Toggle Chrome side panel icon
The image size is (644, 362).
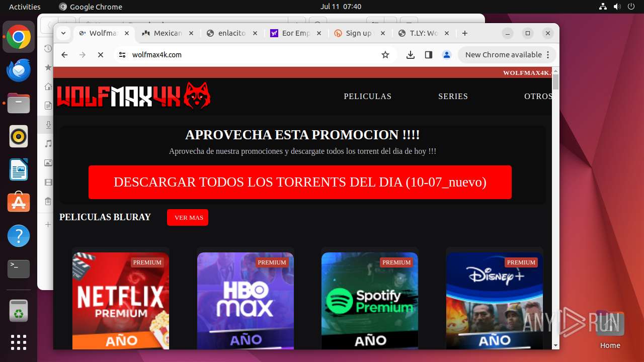(429, 55)
